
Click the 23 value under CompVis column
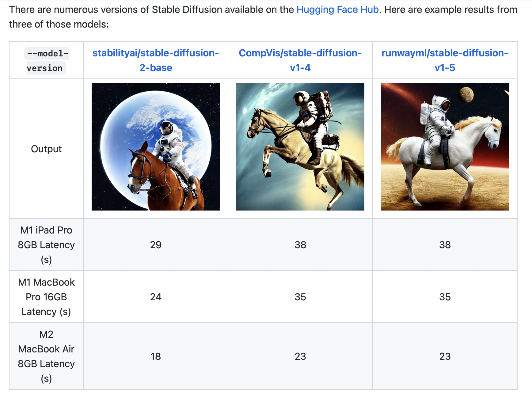(x=300, y=356)
